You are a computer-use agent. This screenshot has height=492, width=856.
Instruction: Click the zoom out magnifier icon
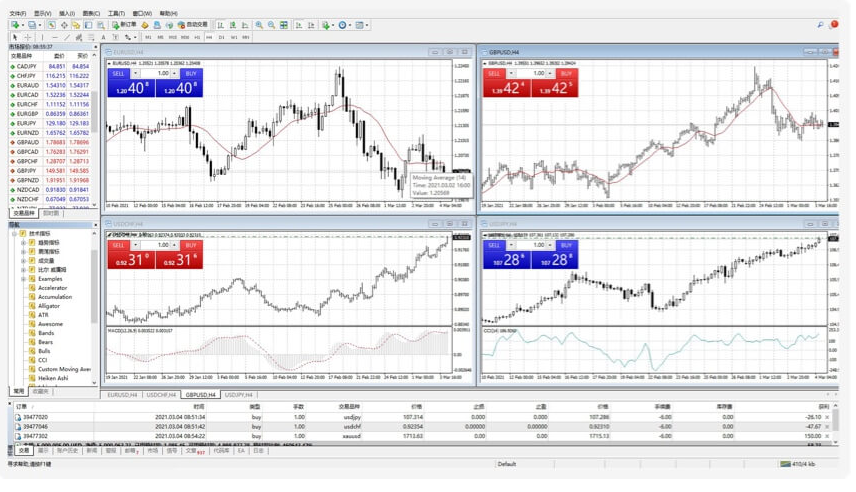(271, 25)
